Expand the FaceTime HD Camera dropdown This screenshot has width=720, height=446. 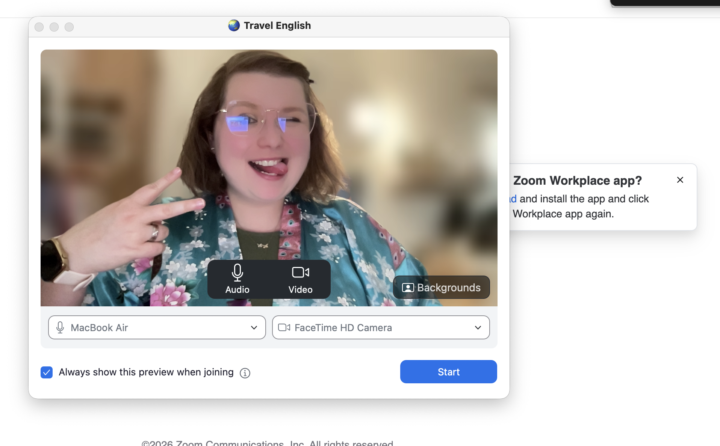(x=381, y=327)
